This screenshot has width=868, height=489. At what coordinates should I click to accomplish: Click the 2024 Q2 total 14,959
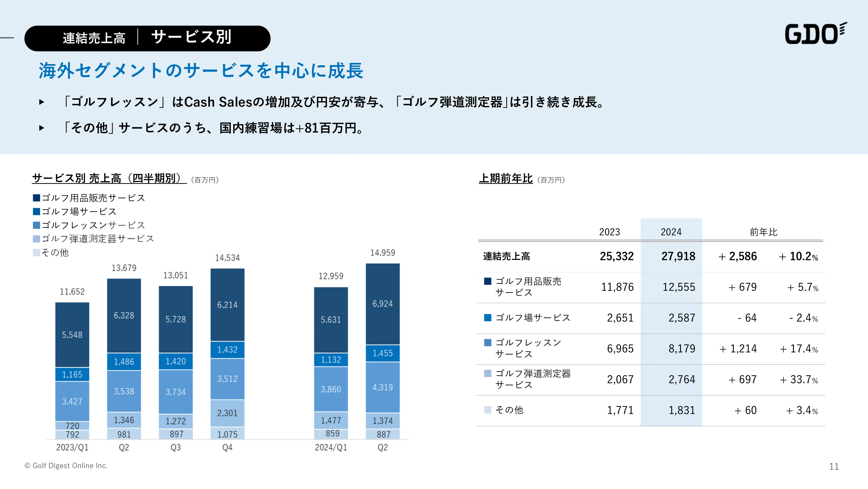pos(383,253)
